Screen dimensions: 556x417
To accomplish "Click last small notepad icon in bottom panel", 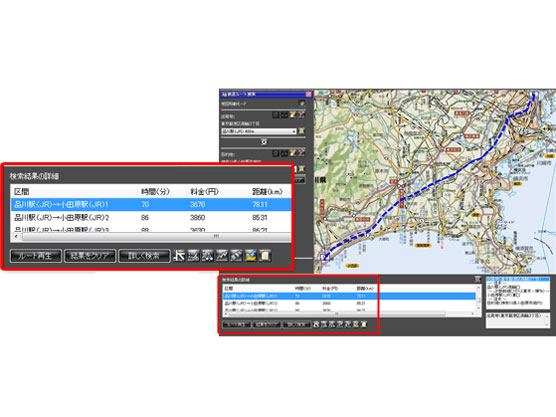I will tap(364, 324).
